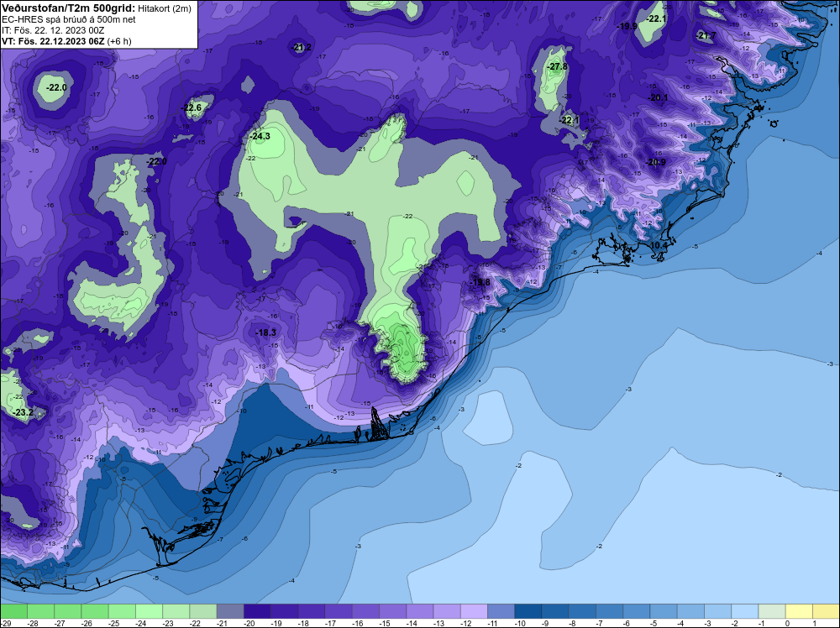Click the 'Veðurstofan/T2m 500grid:' title text
This screenshot has height=628, width=840.
(67, 8)
